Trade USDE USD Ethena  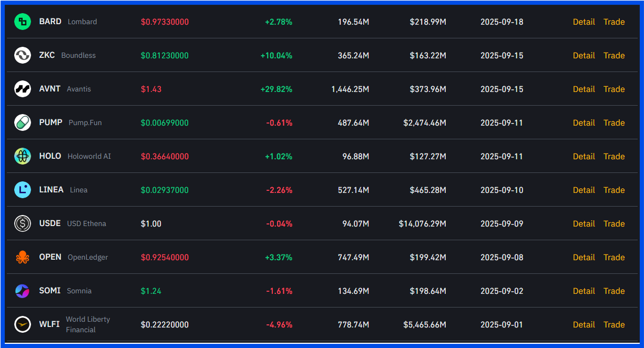click(x=614, y=223)
